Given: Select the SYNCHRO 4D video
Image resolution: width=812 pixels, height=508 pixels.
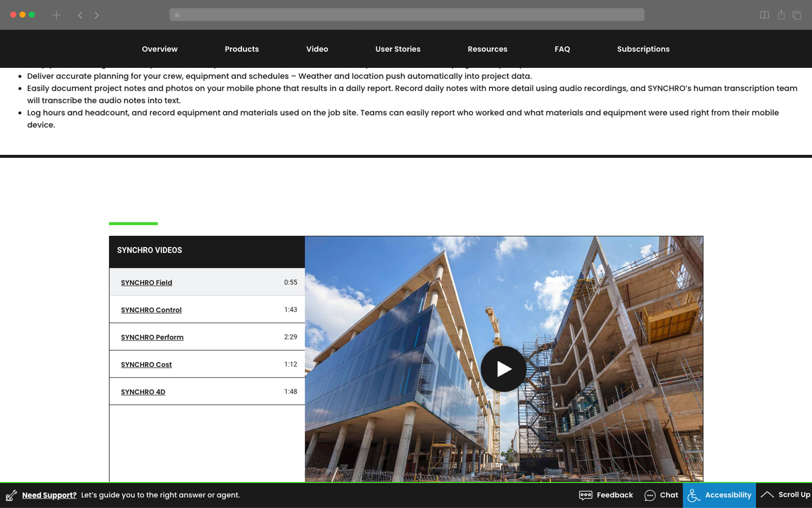Looking at the screenshot, I should (x=143, y=392).
